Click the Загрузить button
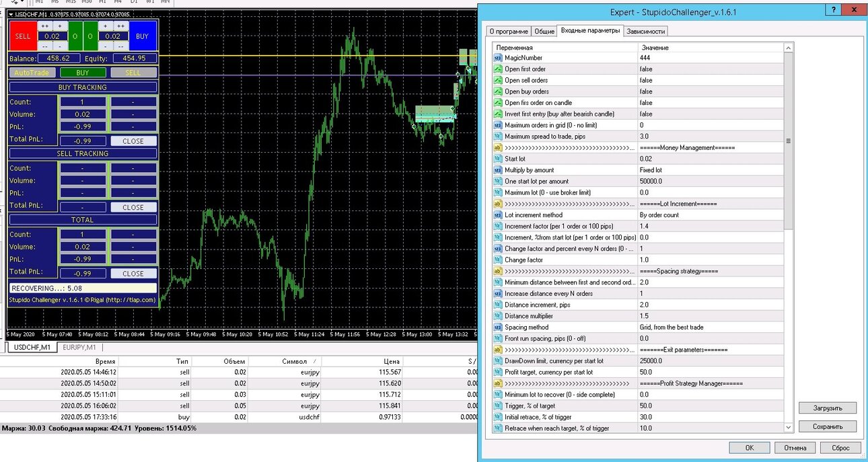 (x=828, y=408)
